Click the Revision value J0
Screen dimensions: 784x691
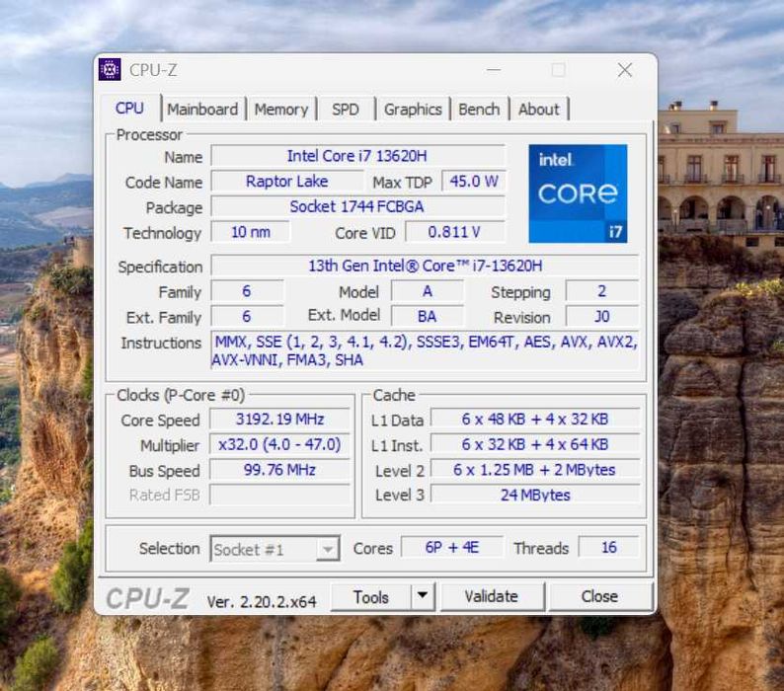click(602, 317)
